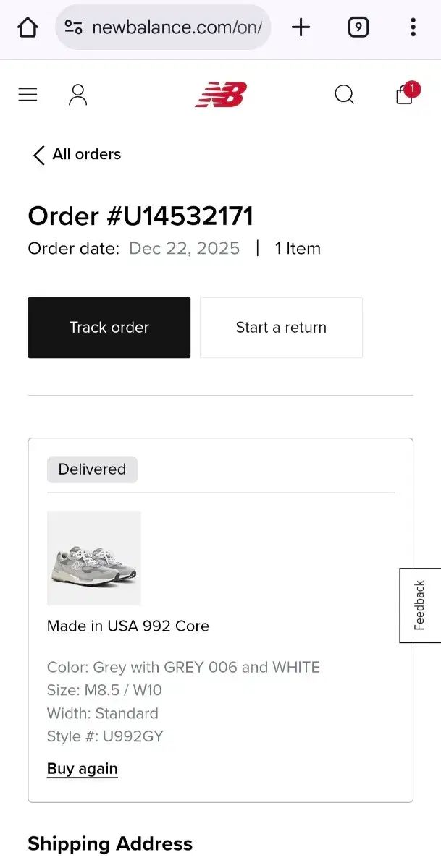The height and width of the screenshot is (868, 441).
Task: Open the hamburger navigation menu
Action: pyautogui.click(x=28, y=95)
